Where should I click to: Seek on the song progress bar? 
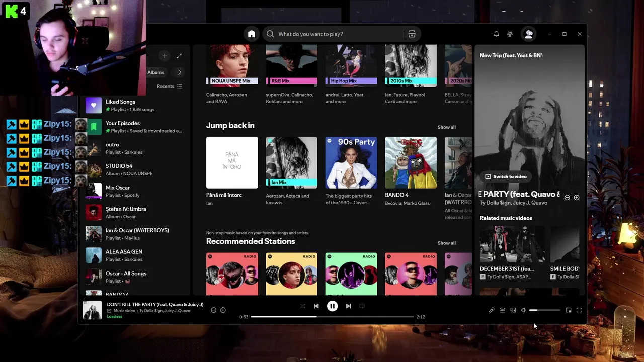[332, 317]
